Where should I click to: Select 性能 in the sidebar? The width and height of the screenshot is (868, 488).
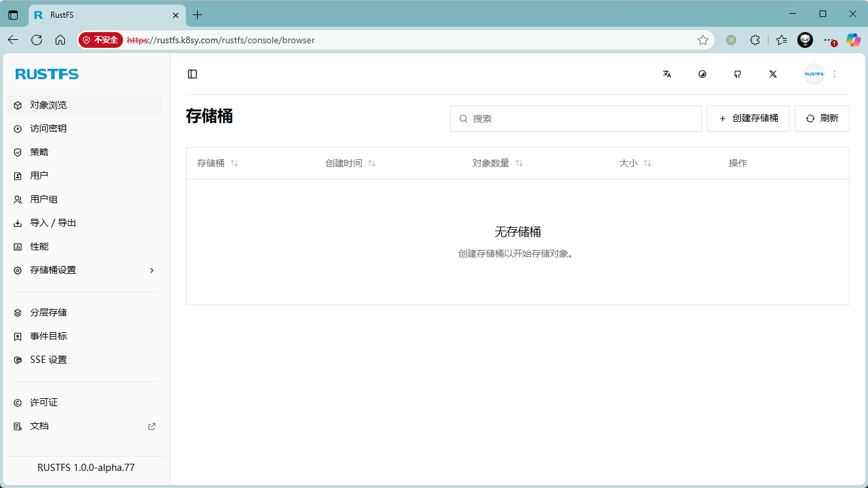(39, 246)
